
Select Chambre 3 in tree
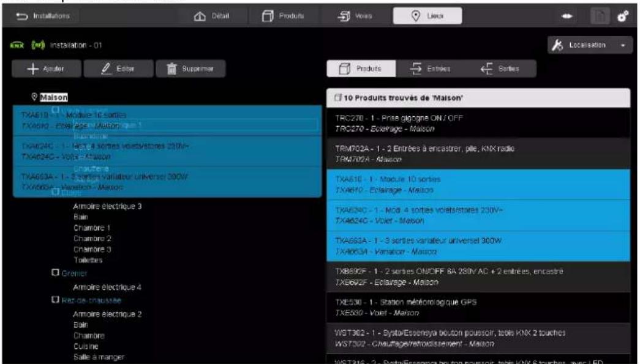[x=92, y=249]
